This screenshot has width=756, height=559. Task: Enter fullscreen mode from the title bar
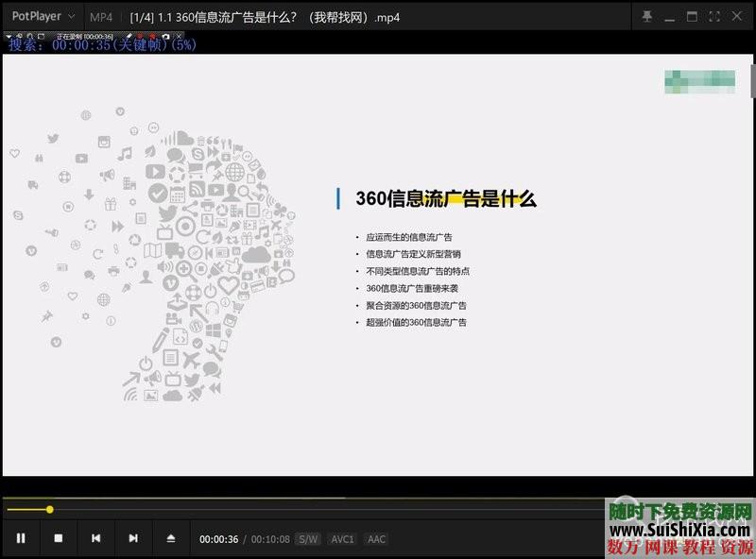[713, 17]
